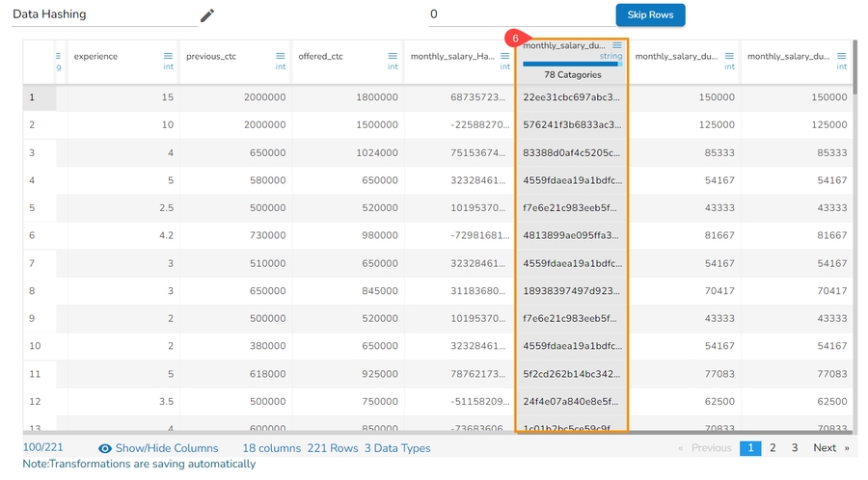868x480 pixels.
Task: Open the experience column menu icon
Action: [168, 56]
